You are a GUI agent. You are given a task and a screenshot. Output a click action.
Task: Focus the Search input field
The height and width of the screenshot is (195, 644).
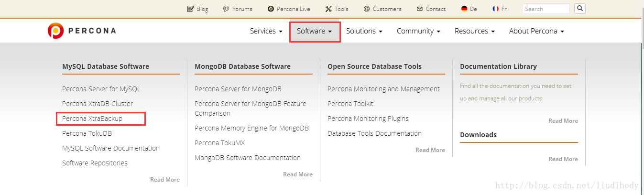546,9
